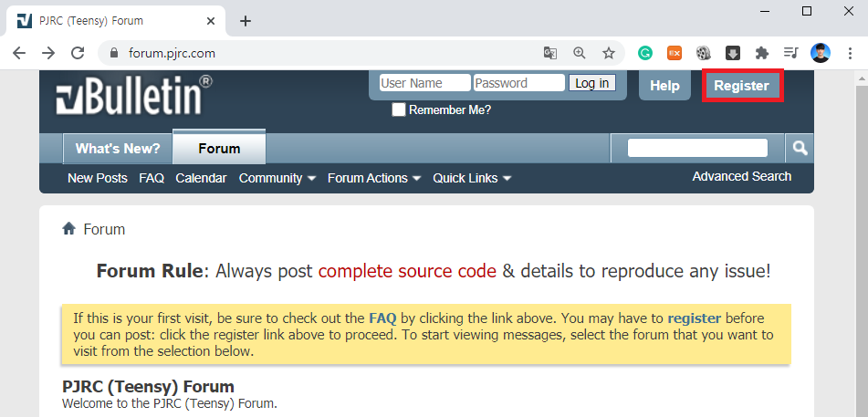
Task: Expand the Quick Links dropdown
Action: tap(472, 178)
